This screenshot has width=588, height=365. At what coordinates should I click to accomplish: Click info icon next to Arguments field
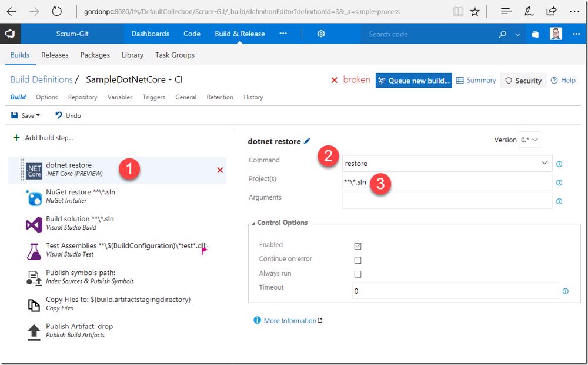[559, 201]
